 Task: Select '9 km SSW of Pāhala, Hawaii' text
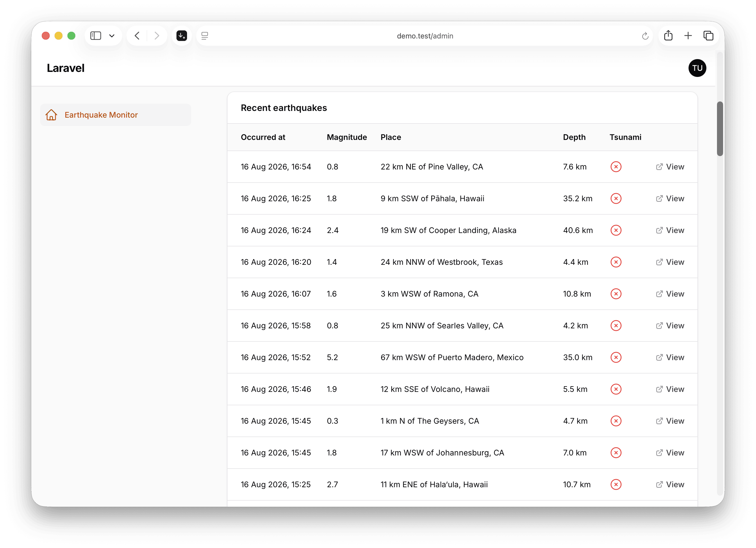[x=432, y=199]
